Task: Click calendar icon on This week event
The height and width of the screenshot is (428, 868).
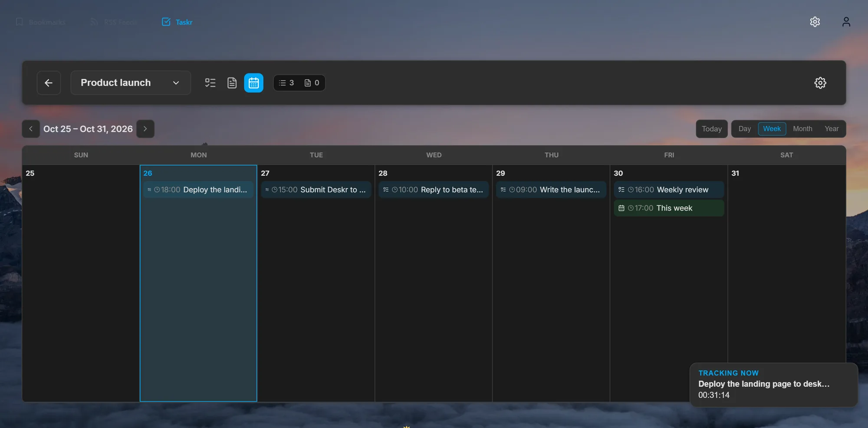Action: point(621,208)
